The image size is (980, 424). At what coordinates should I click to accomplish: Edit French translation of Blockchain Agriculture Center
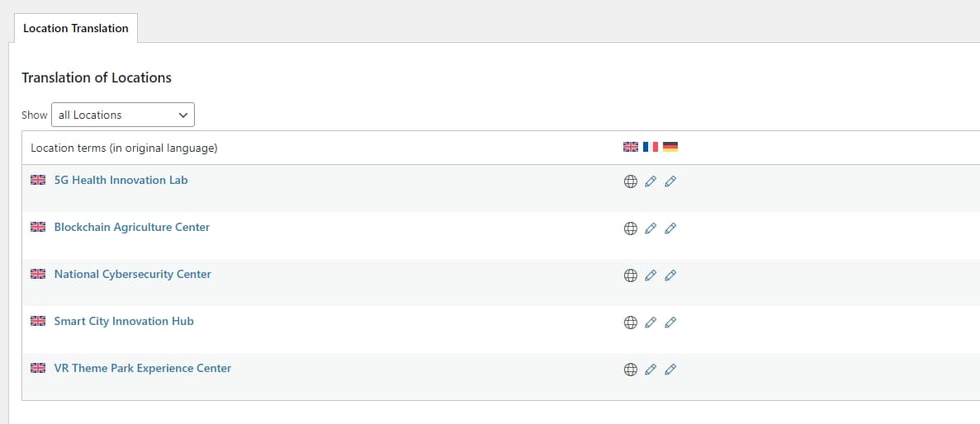coord(651,228)
